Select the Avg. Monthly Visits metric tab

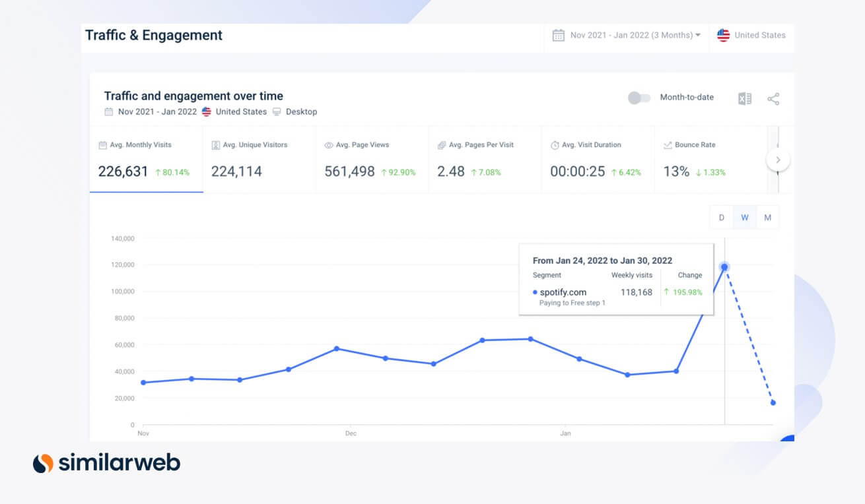pyautogui.click(x=147, y=160)
